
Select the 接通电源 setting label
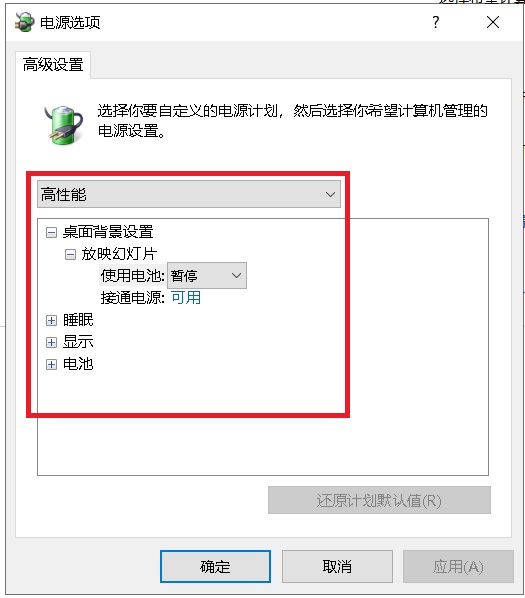point(133,297)
